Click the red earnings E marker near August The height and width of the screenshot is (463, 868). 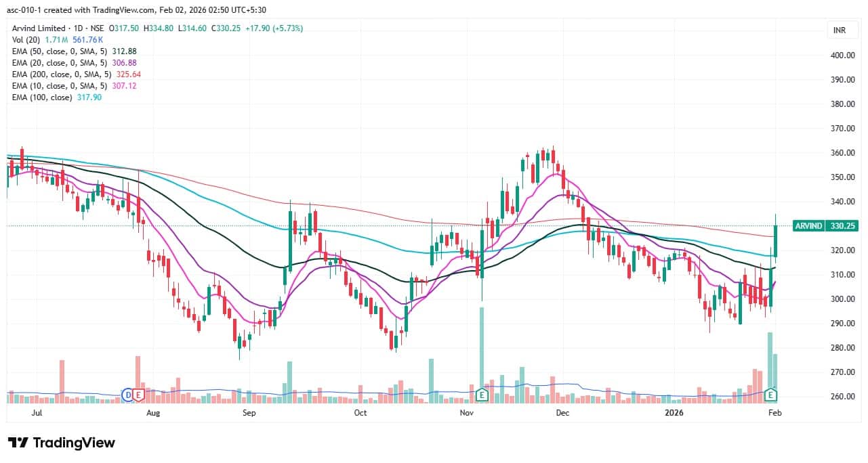click(x=138, y=394)
